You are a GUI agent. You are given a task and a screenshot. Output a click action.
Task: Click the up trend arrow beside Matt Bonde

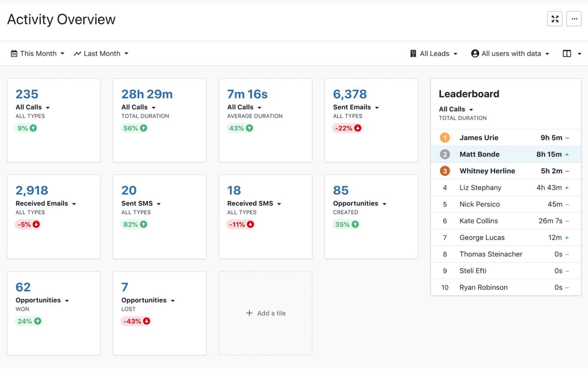(567, 154)
